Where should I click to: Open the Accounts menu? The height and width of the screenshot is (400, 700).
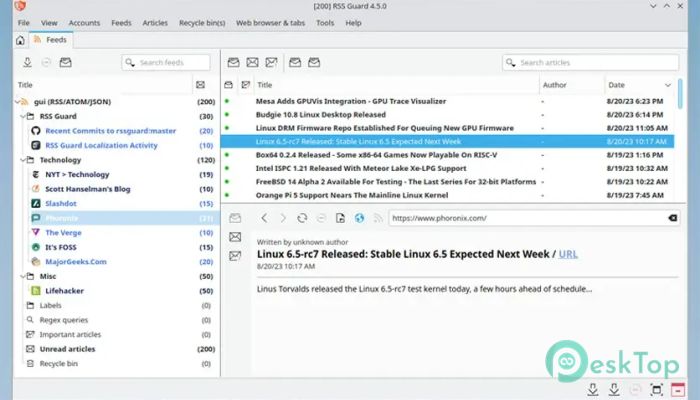[84, 23]
